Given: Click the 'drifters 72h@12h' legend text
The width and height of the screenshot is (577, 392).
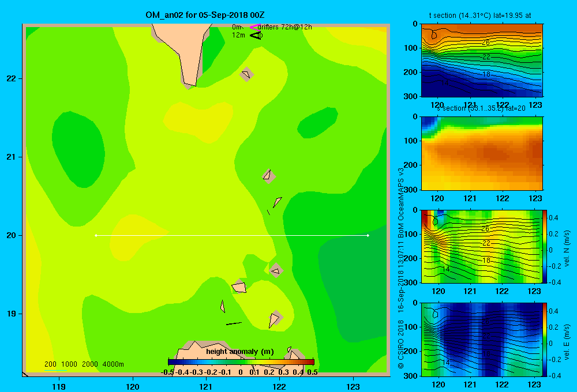Looking at the screenshot, I should point(285,27).
